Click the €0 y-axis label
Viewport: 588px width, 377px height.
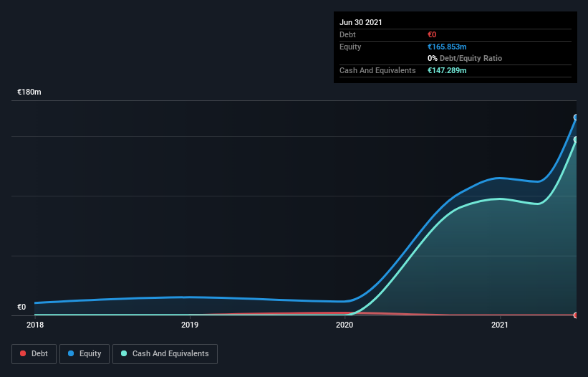tap(21, 307)
